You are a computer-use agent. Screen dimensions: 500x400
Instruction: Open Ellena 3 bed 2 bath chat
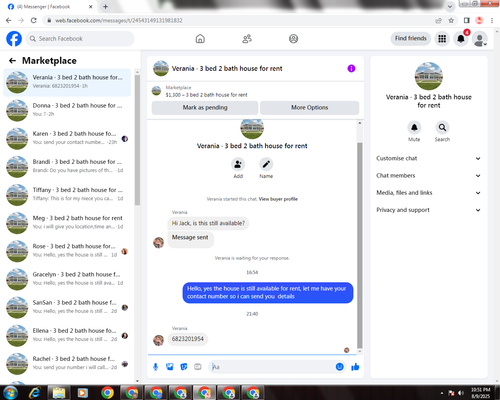(x=67, y=336)
